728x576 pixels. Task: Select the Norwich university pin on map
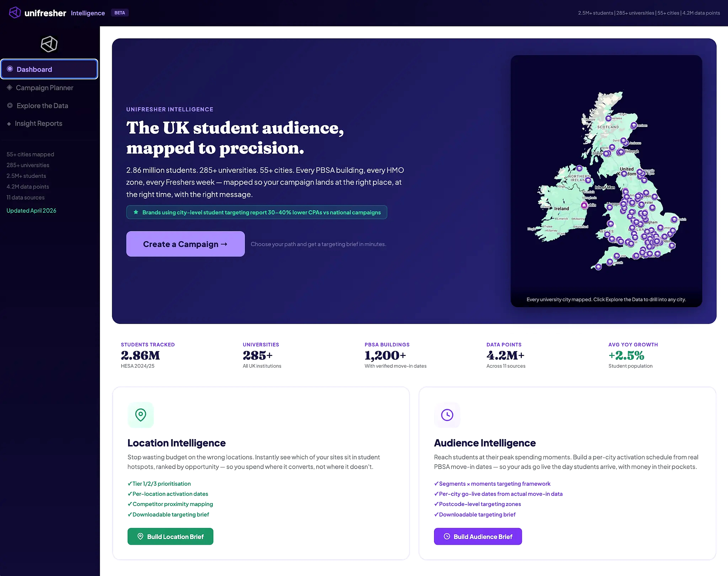[x=674, y=219]
